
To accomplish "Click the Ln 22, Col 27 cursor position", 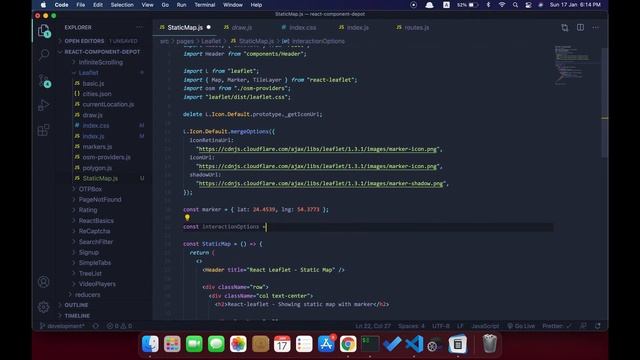I will [x=373, y=326].
